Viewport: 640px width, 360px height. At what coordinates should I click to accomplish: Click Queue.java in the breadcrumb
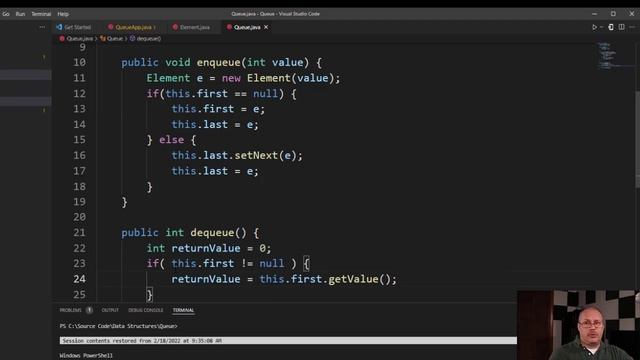[x=76, y=38]
